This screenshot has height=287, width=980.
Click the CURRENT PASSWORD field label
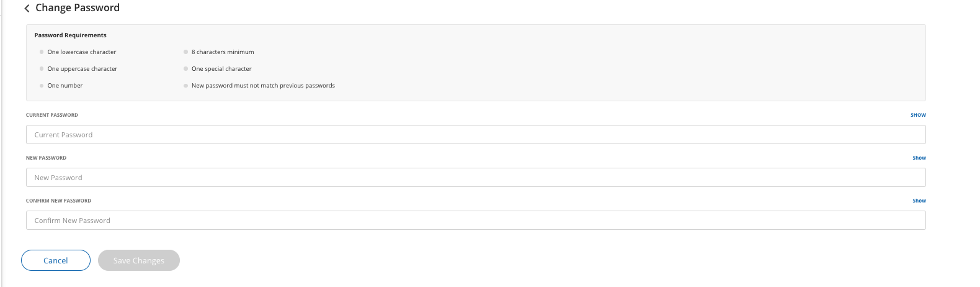(52, 115)
